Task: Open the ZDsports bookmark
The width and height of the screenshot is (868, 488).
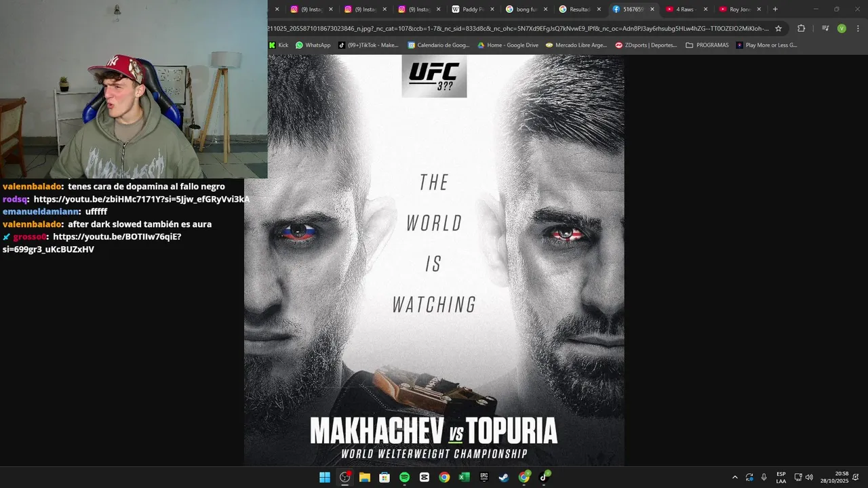Action: [x=646, y=45]
